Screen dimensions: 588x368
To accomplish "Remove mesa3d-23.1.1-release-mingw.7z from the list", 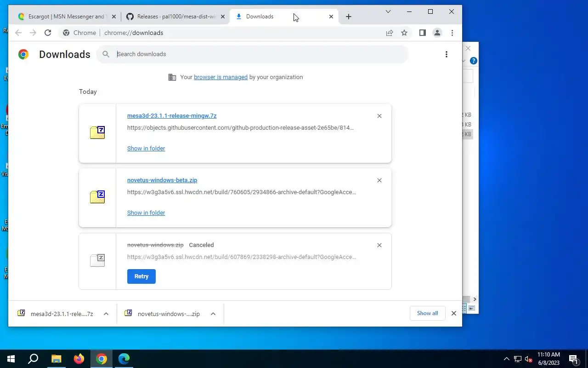I will (379, 116).
